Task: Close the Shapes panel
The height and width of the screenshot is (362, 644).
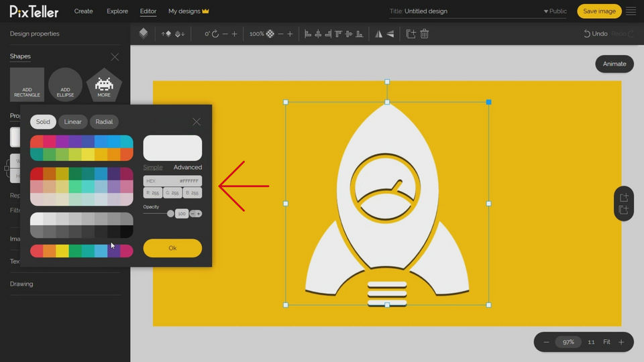Action: [115, 57]
